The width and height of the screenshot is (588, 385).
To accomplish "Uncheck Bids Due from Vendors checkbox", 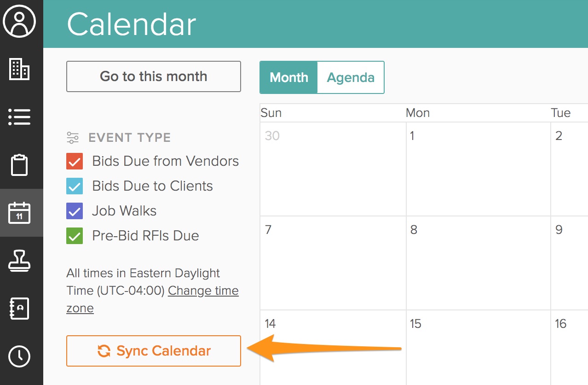I will pos(75,162).
